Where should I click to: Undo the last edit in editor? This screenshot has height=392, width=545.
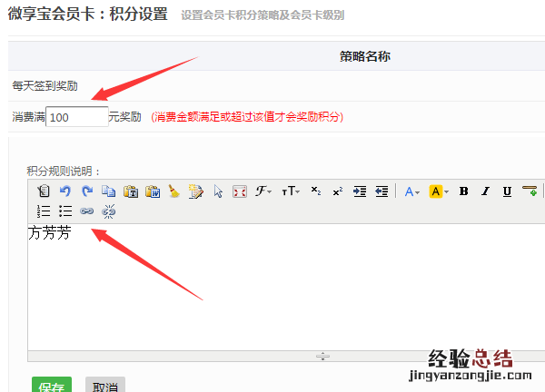point(65,191)
